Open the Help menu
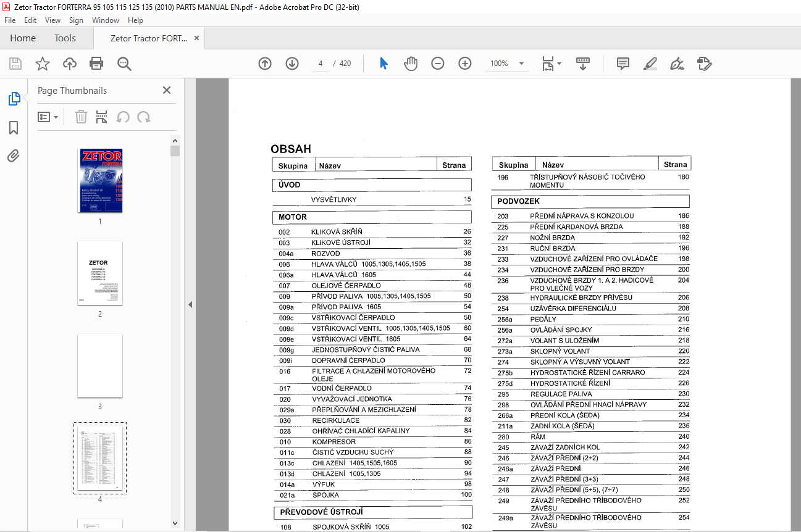 pyautogui.click(x=135, y=20)
